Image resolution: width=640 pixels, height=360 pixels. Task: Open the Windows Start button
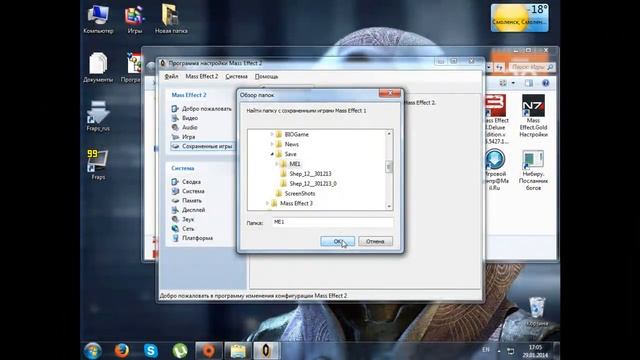pyautogui.click(x=93, y=351)
